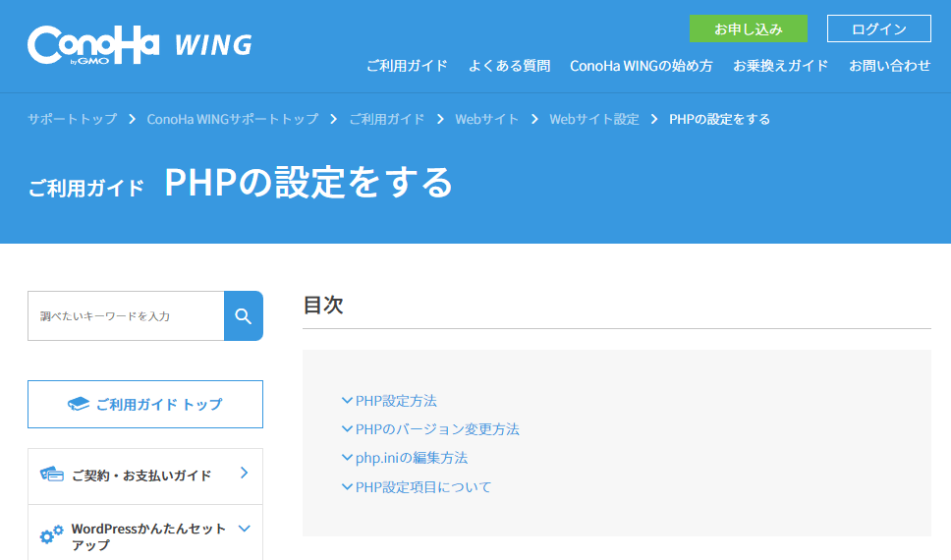Click the chevron before PHP設定項目について
This screenshot has width=951, height=560.
tap(347, 486)
